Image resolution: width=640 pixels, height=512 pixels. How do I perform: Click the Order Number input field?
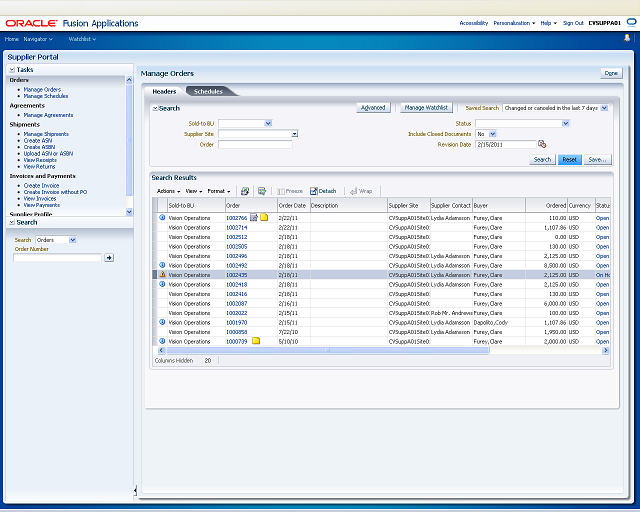(57, 258)
